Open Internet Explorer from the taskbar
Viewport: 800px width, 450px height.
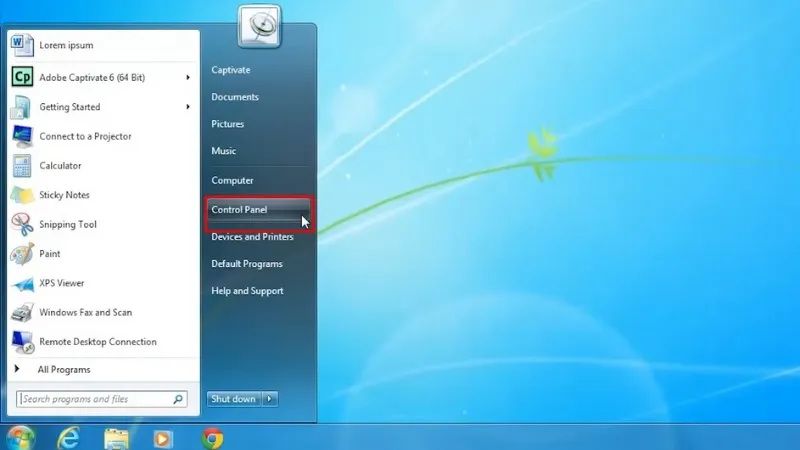tap(68, 438)
